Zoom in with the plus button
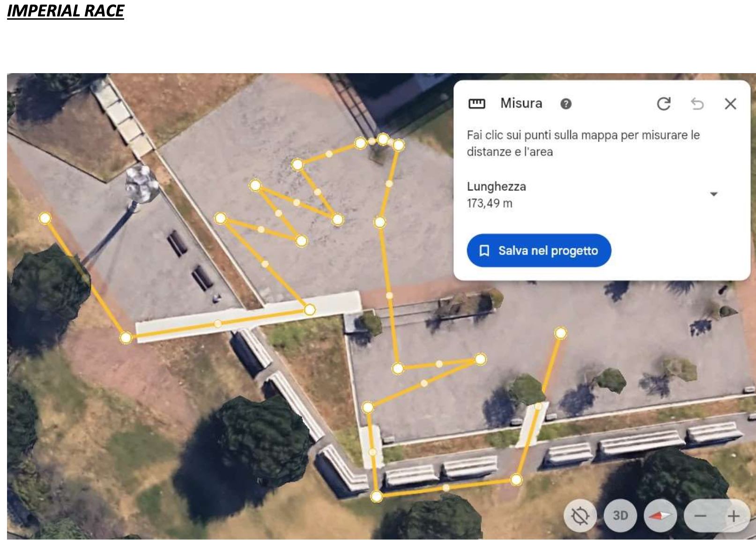 tap(734, 516)
